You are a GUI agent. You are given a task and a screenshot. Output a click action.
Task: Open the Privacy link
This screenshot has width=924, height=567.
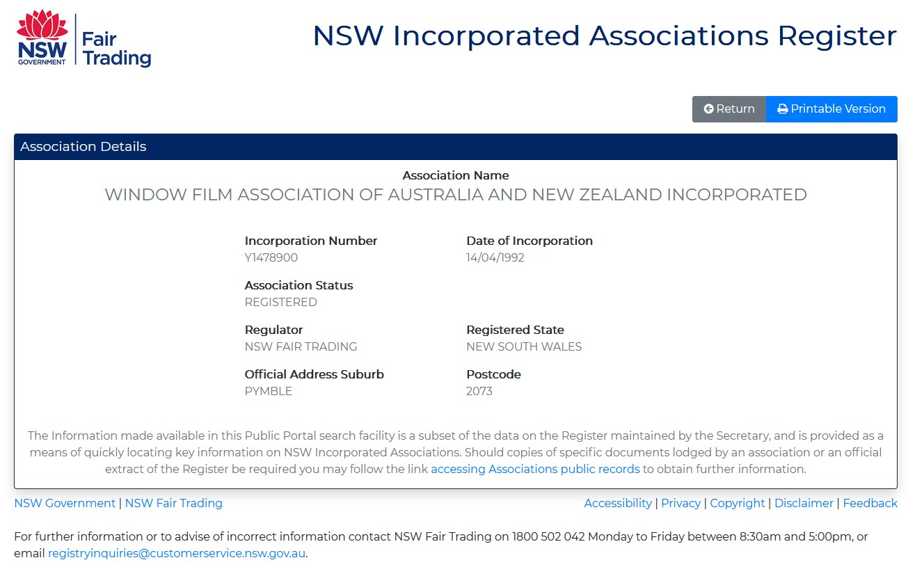click(x=680, y=503)
